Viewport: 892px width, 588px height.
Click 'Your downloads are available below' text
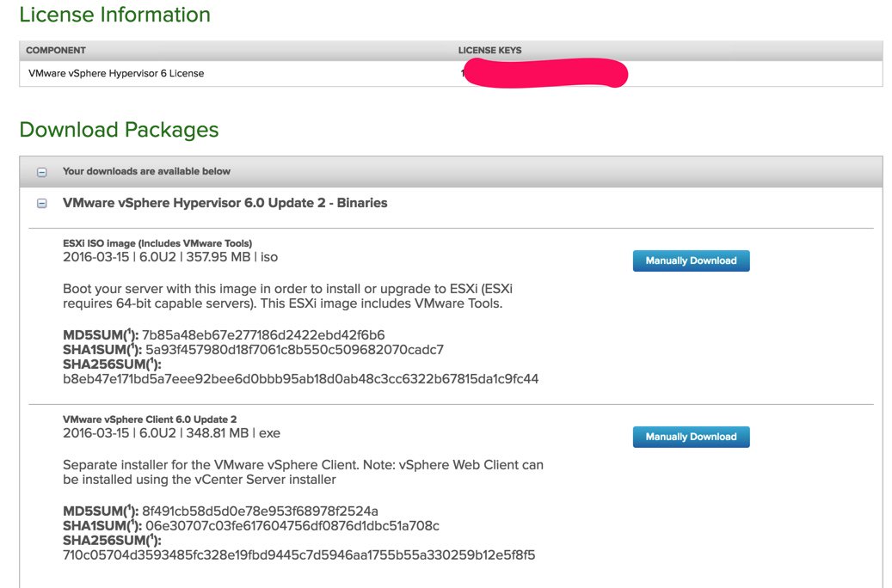[x=146, y=171]
